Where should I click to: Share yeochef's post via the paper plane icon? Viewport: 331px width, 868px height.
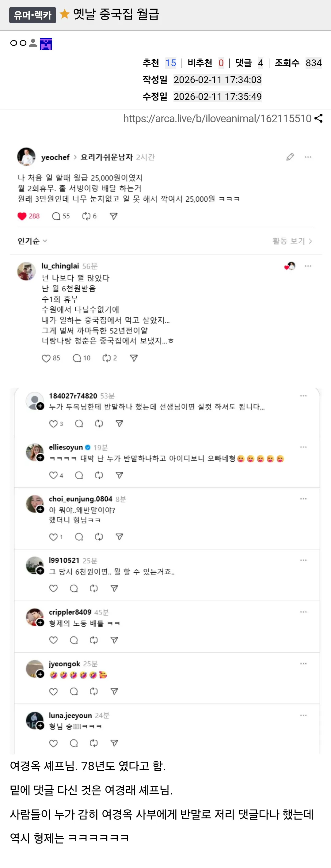coord(114,216)
